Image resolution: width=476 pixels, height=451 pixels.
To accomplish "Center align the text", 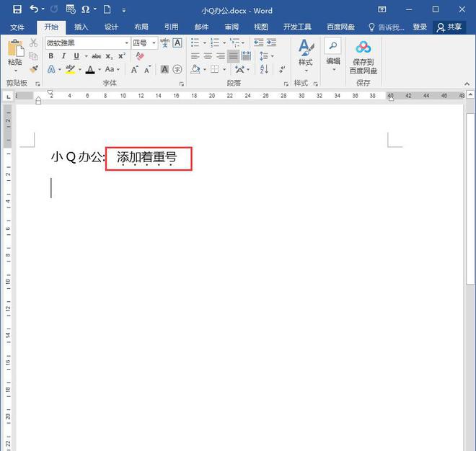I will [208, 56].
